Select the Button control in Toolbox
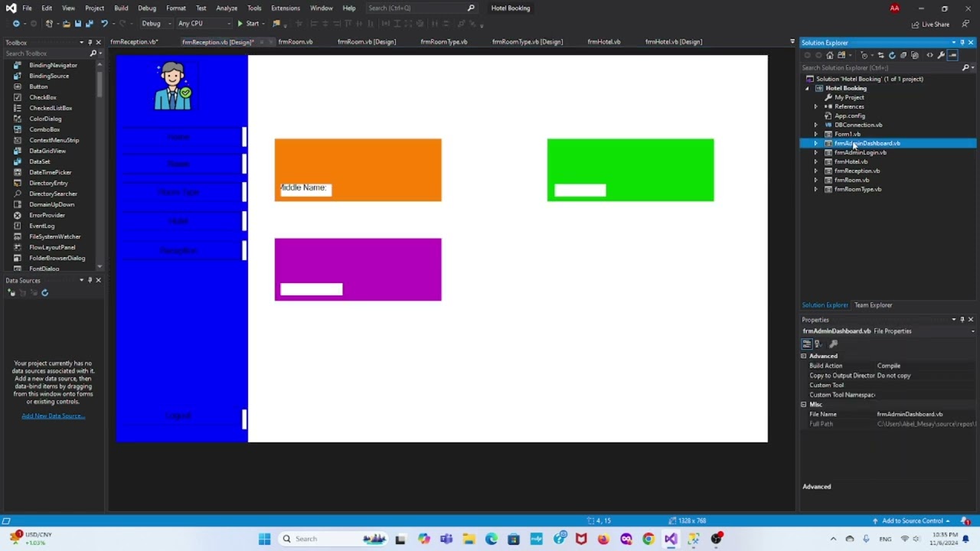980x551 pixels. point(38,86)
